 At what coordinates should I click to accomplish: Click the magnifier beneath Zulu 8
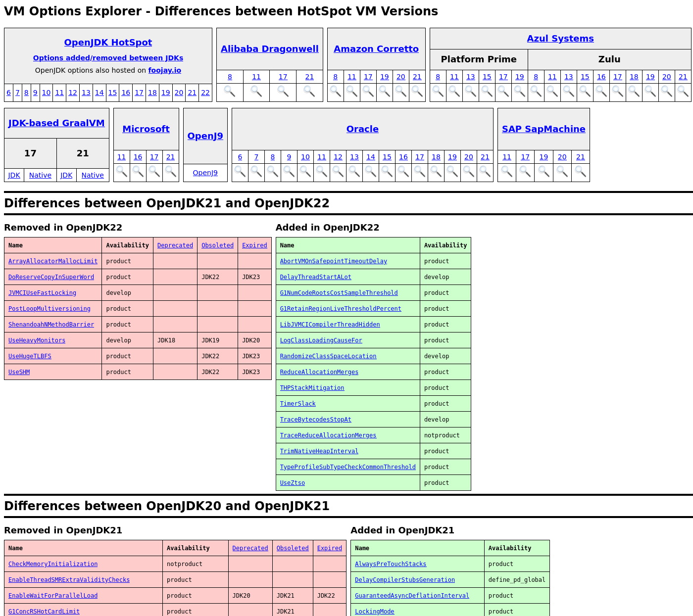click(x=536, y=92)
